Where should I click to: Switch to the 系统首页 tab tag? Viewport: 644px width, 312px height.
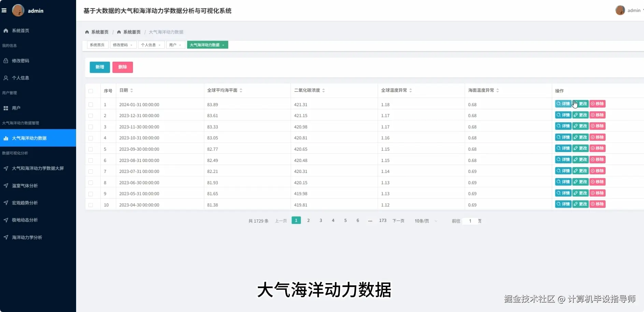97,45
